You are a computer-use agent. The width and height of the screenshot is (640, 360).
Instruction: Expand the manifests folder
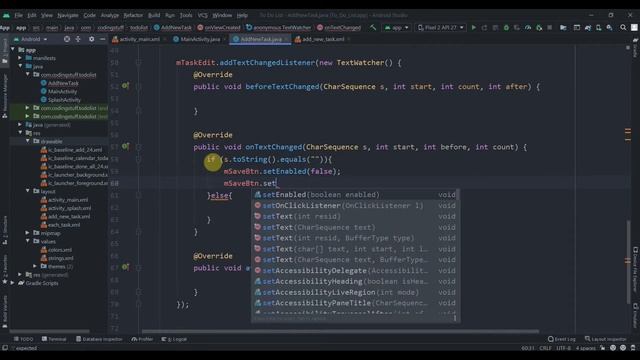click(x=20, y=58)
